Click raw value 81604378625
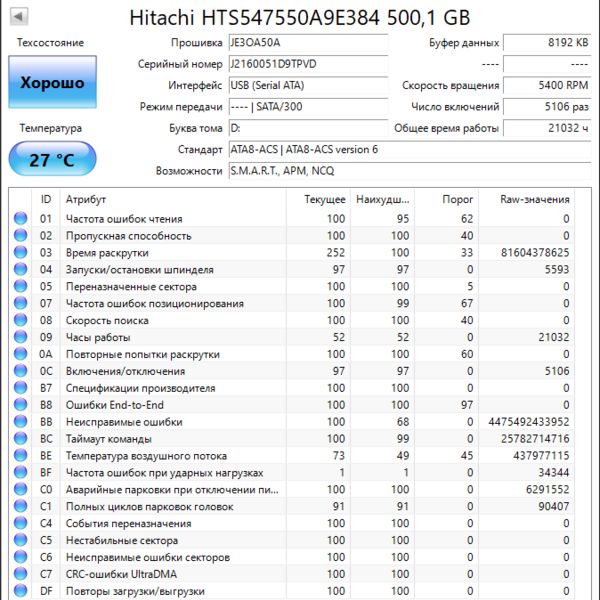This screenshot has width=600, height=600. [535, 253]
